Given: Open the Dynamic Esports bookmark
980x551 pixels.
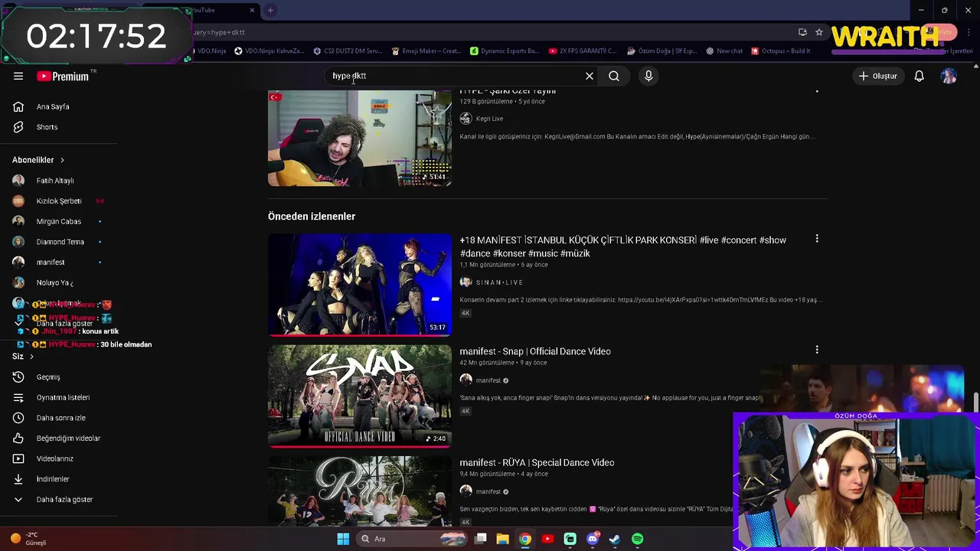Looking at the screenshot, I should point(505,51).
